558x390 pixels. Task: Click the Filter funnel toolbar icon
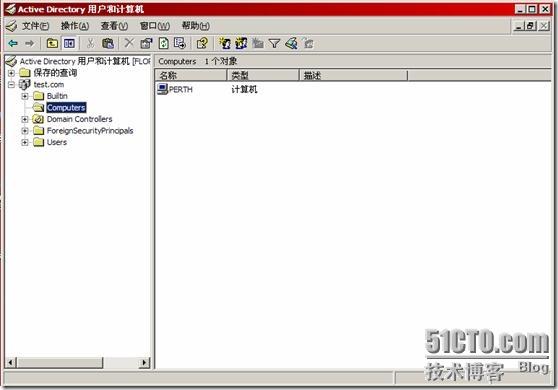tap(274, 43)
